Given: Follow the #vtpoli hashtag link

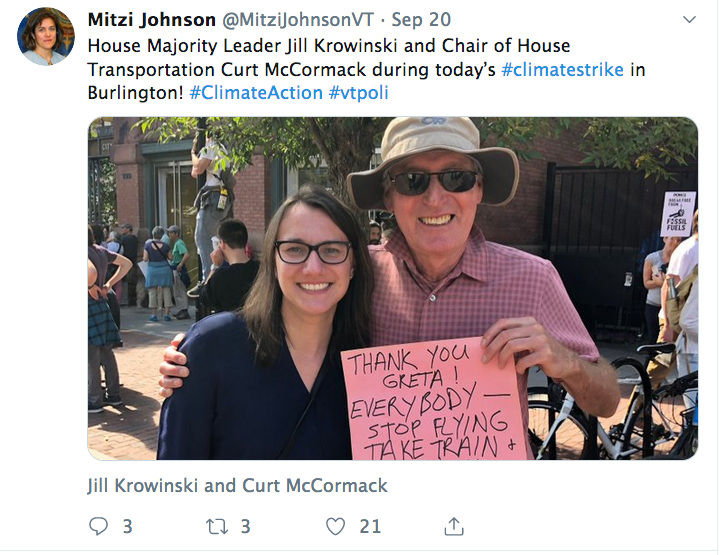Looking at the screenshot, I should click(x=358, y=92).
